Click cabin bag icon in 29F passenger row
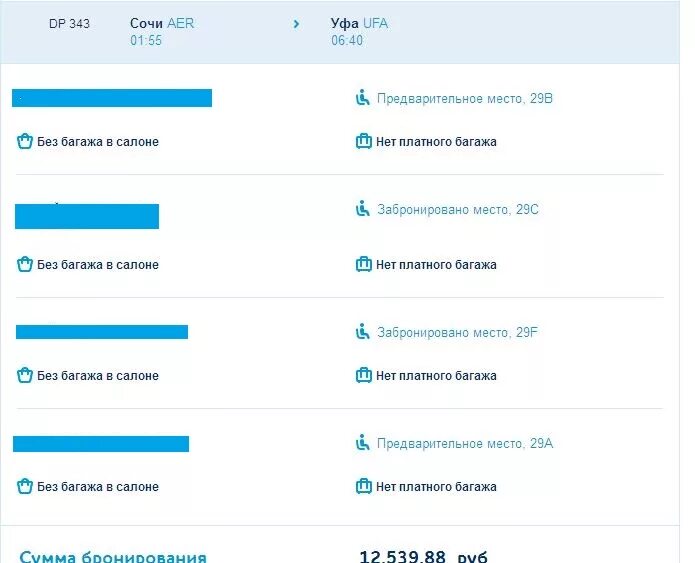695x563 pixels. (x=25, y=375)
